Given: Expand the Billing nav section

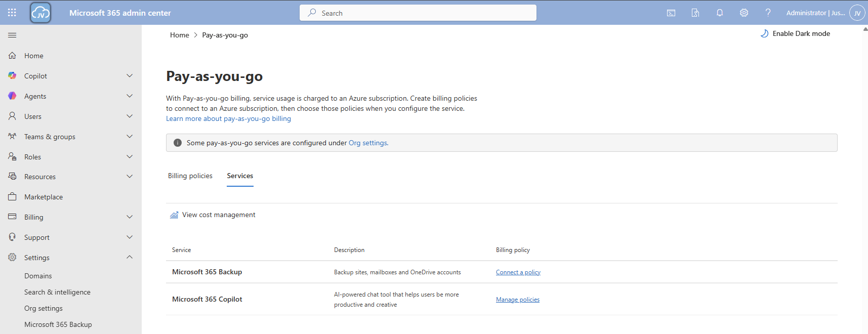Looking at the screenshot, I should coord(130,217).
